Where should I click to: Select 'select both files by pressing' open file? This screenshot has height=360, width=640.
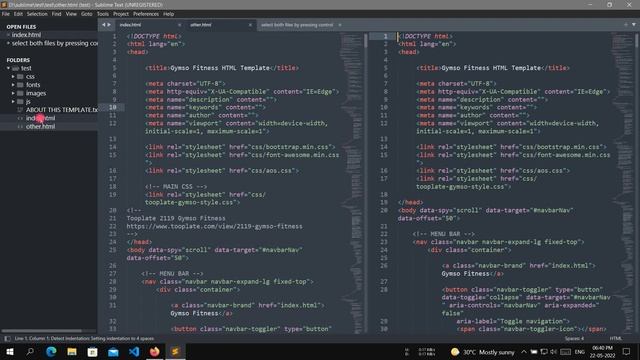(55, 43)
